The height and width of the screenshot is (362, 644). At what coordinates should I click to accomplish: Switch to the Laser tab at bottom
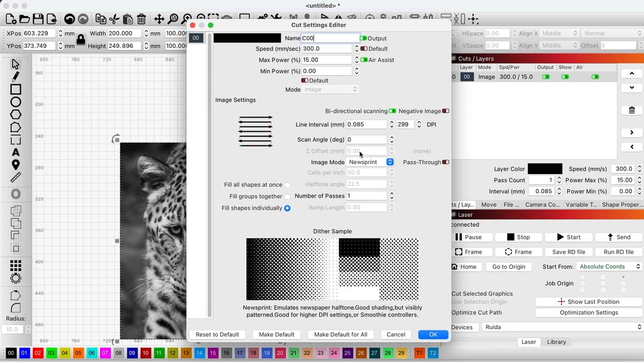[x=528, y=342]
